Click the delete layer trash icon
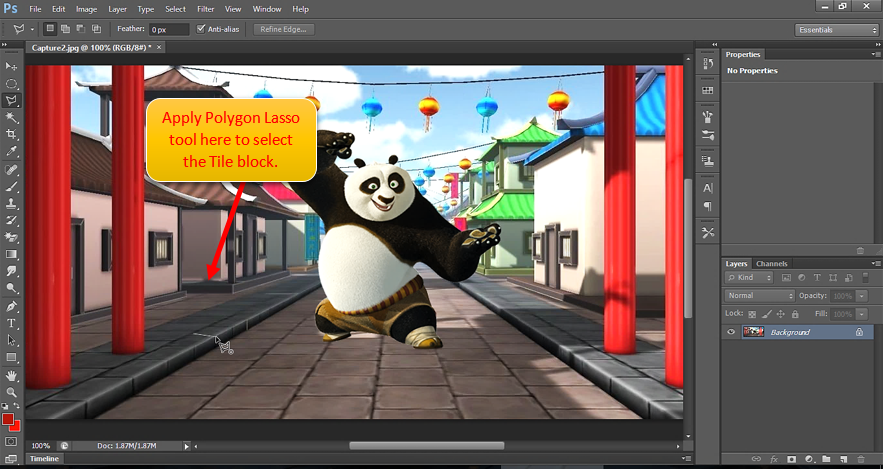 click(860, 459)
